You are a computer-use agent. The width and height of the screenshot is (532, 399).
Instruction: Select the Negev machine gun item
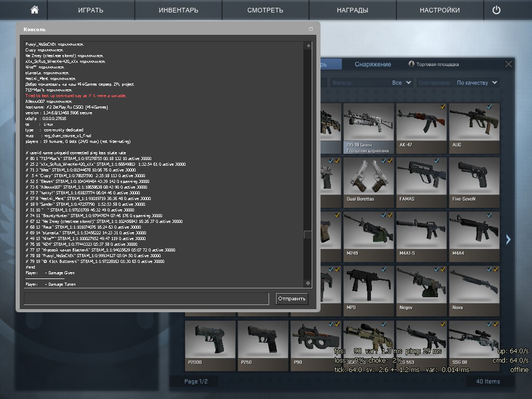tap(421, 290)
